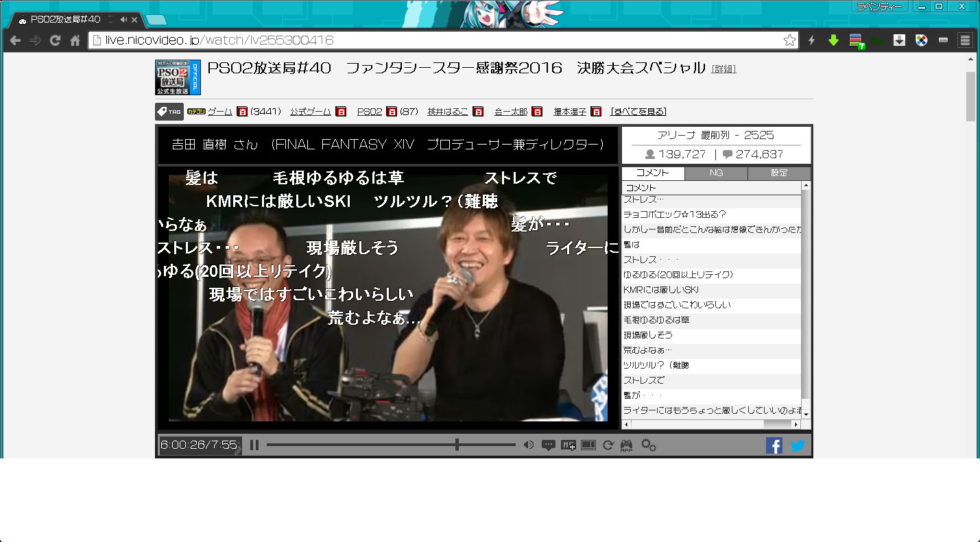The width and height of the screenshot is (980, 542).
Task: Open dictionary icon next to 公式ゲーム tag
Action: (x=341, y=112)
